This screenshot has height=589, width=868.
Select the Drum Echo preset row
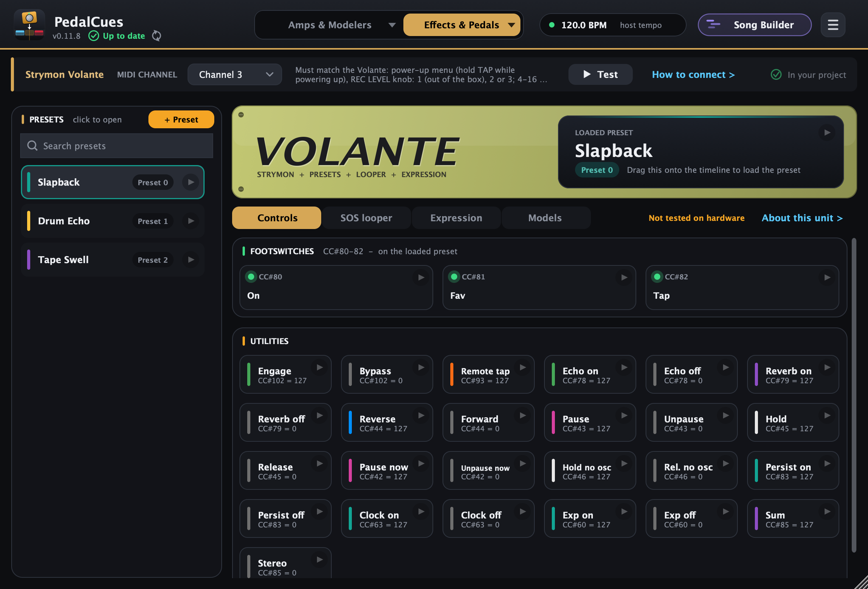point(112,221)
